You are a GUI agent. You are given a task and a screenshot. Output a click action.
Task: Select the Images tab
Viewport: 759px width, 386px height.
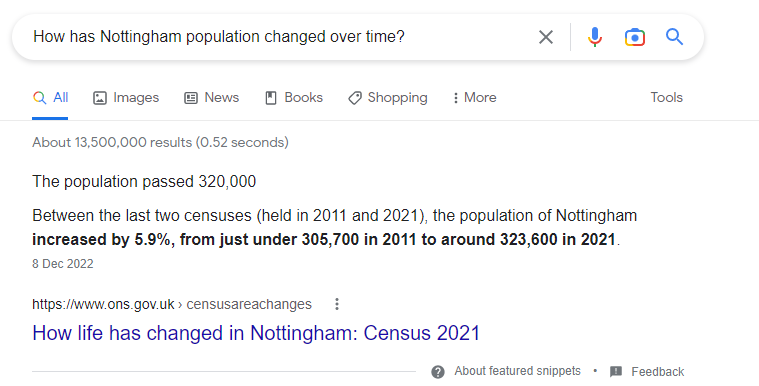tap(126, 97)
